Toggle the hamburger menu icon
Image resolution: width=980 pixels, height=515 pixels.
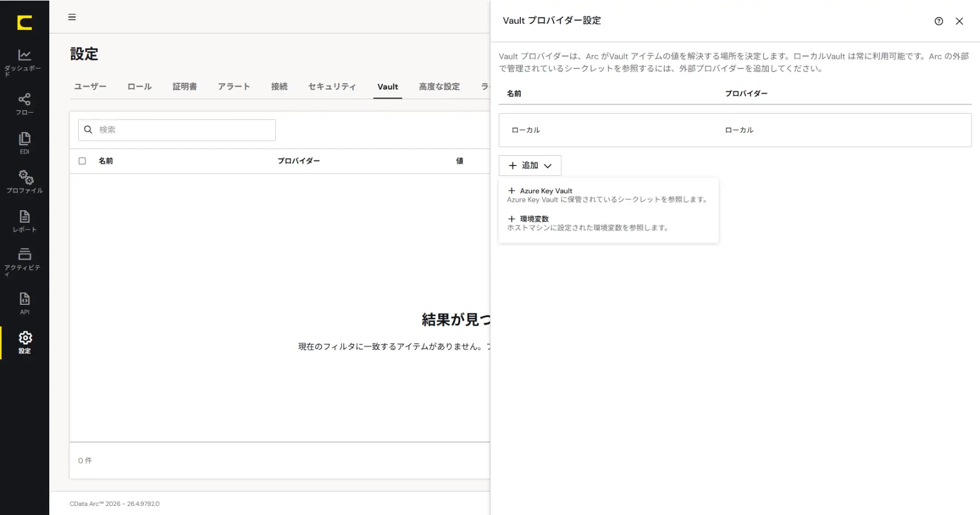[x=72, y=17]
